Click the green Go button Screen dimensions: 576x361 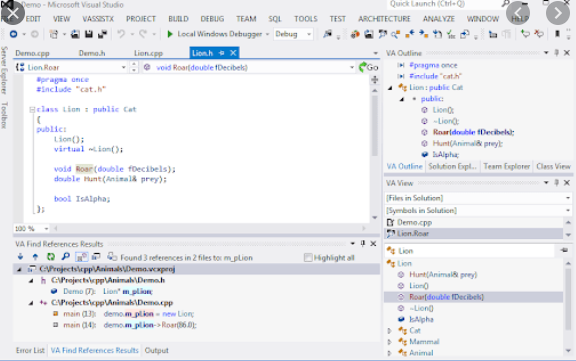(368, 67)
